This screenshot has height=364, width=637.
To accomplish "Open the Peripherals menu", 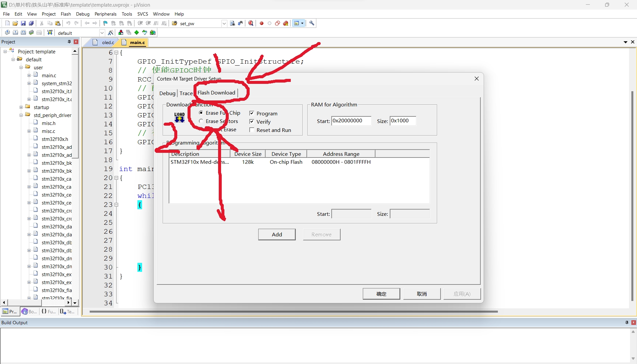I will 105,14.
